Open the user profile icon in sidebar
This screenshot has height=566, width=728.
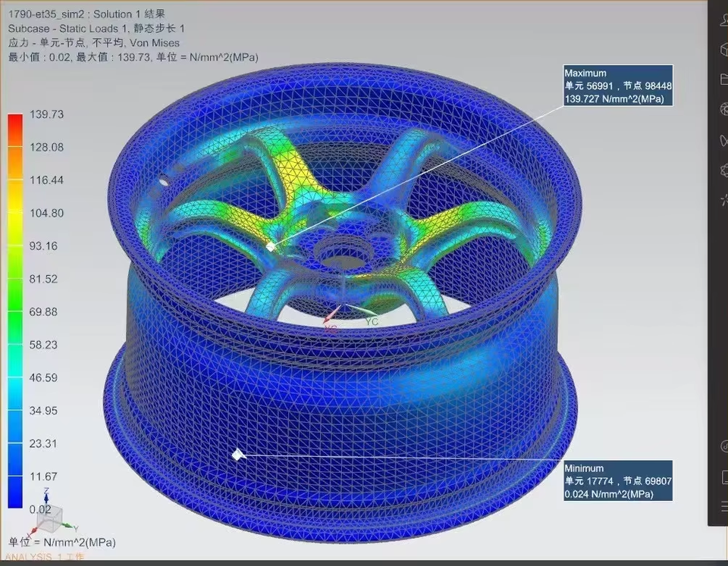pos(723,20)
